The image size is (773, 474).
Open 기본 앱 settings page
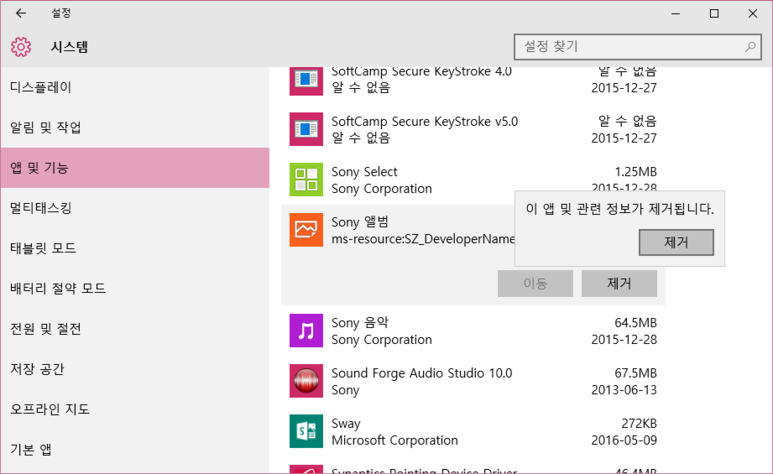click(x=135, y=449)
